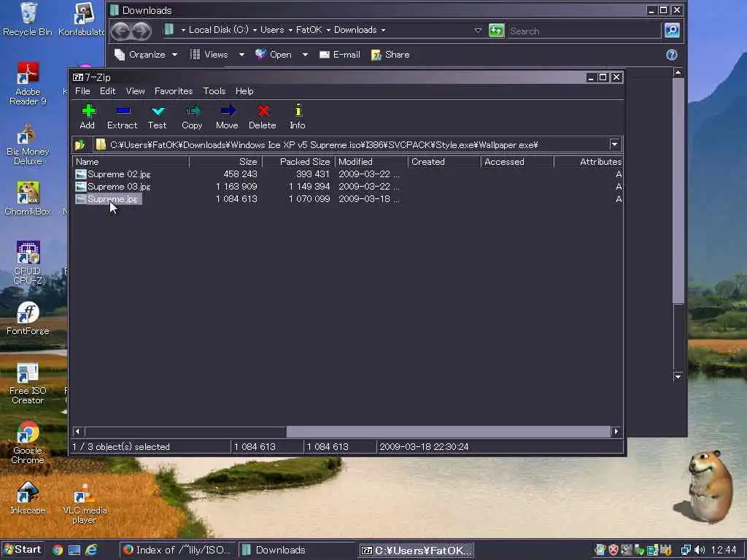Image resolution: width=747 pixels, height=560 pixels.
Task: Open Google Chrome desktop shortcut
Action: click(x=28, y=443)
